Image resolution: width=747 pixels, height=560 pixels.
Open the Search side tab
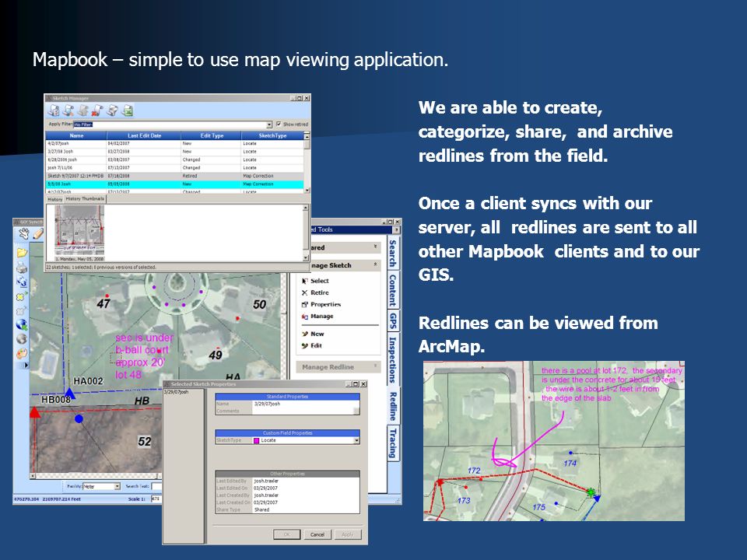(392, 253)
